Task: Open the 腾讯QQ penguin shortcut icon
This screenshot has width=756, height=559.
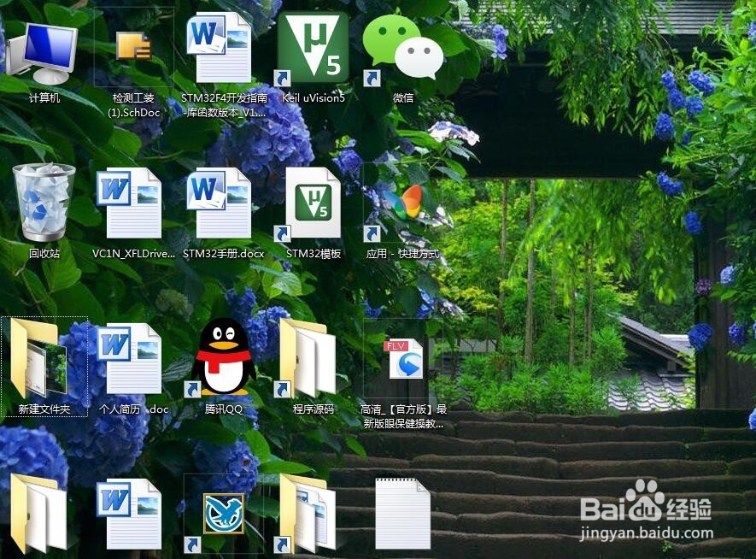Action: (x=222, y=358)
